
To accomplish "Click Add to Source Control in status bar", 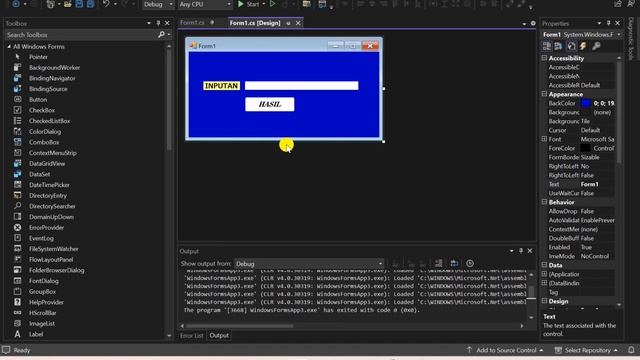I will pyautogui.click(x=505, y=350).
